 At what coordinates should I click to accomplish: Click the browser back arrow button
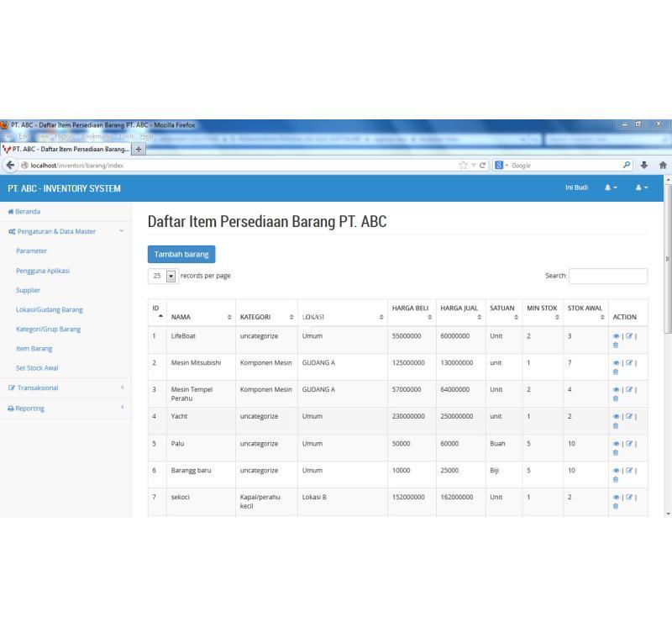pyautogui.click(x=8, y=165)
